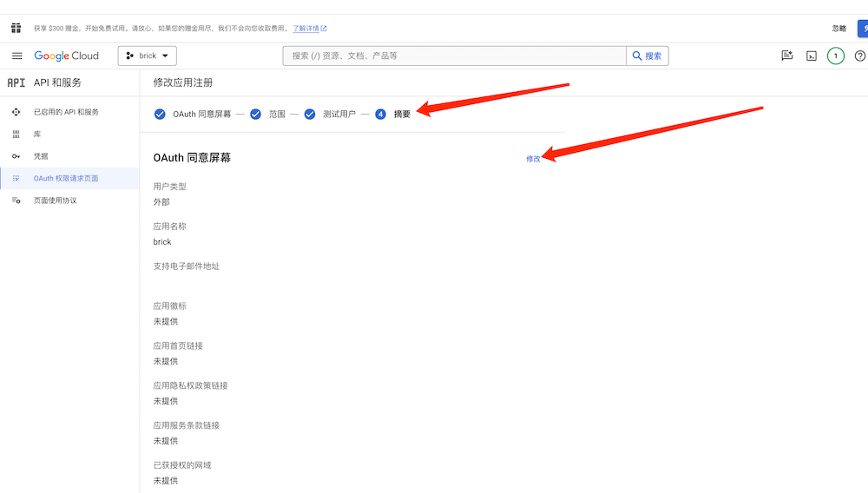Click the search magnifier 搜索 button

(648, 56)
